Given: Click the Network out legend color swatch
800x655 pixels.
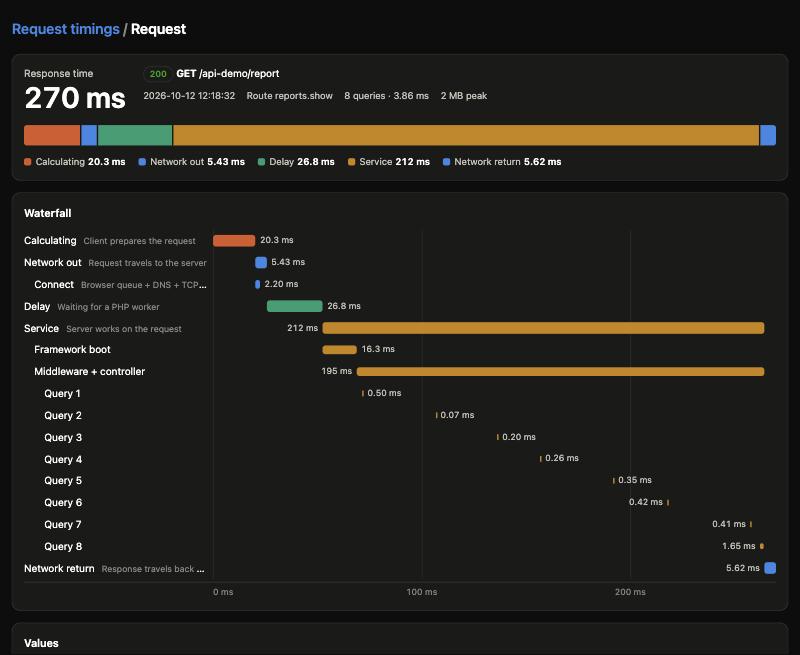Looking at the screenshot, I should 142,162.
